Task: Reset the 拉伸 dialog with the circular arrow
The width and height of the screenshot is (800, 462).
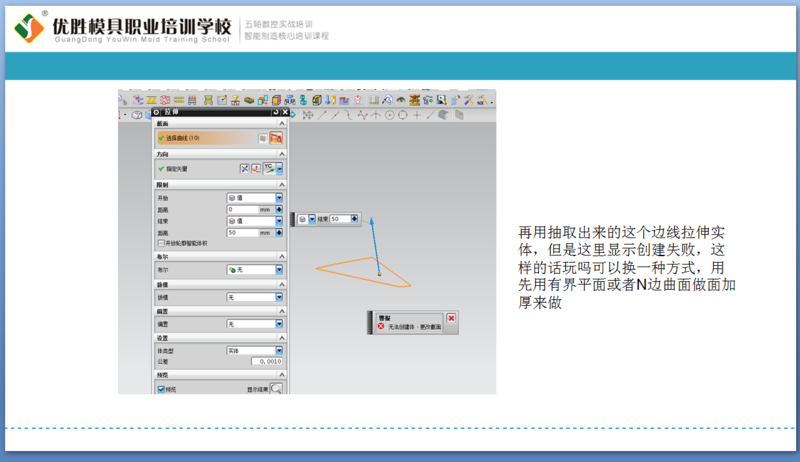Action: (276, 112)
